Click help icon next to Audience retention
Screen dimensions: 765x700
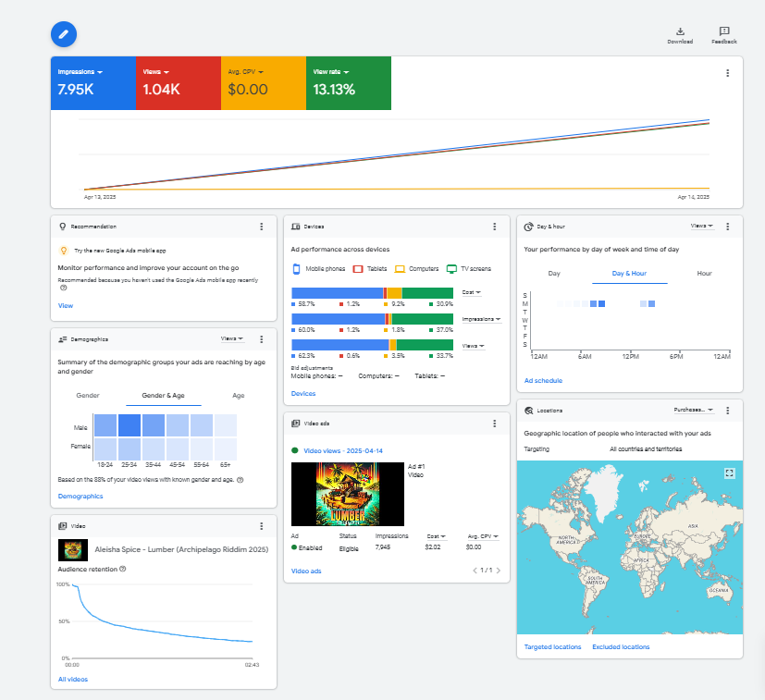[123, 569]
